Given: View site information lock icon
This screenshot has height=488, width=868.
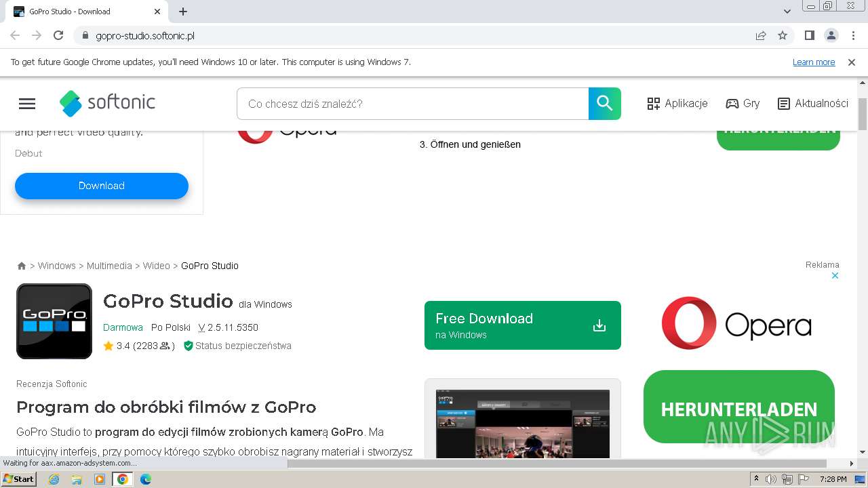Looking at the screenshot, I should (85, 35).
